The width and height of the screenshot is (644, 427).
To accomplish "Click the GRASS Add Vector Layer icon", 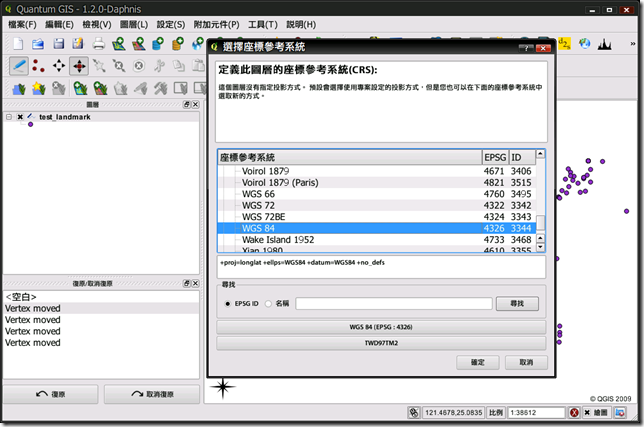I will pyautogui.click(x=80, y=88).
